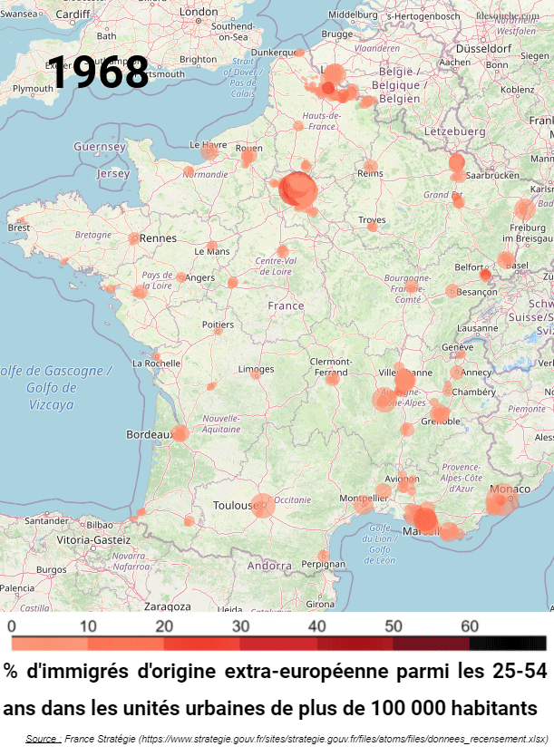Click the bubble over Clermont-Ferrand
554x756 pixels.
pos(333,378)
